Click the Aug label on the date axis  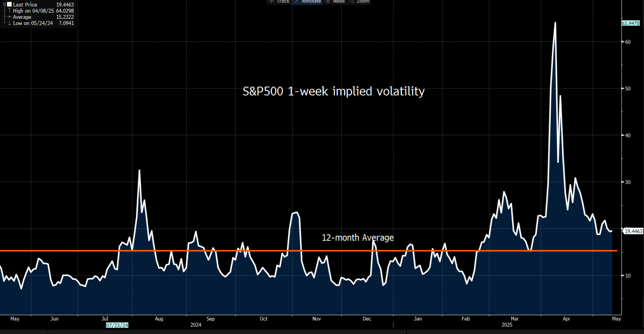159,319
